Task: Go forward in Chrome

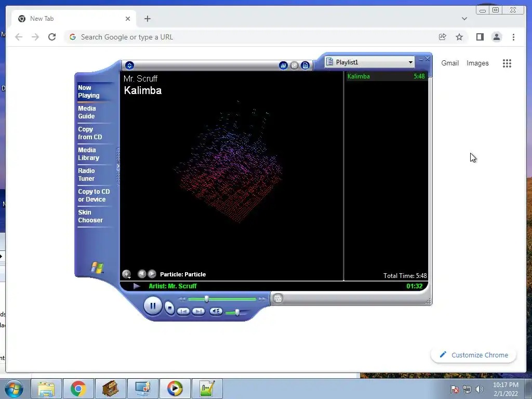Action: point(35,37)
